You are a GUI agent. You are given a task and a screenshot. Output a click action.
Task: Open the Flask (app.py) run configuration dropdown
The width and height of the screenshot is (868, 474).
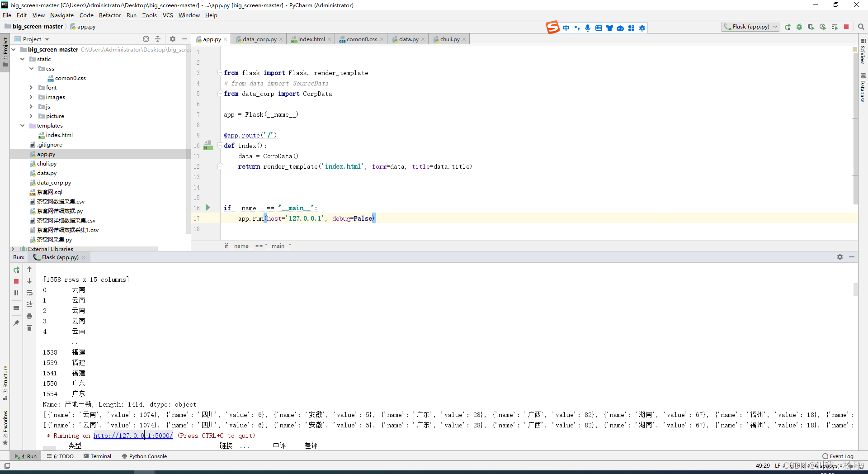click(750, 27)
